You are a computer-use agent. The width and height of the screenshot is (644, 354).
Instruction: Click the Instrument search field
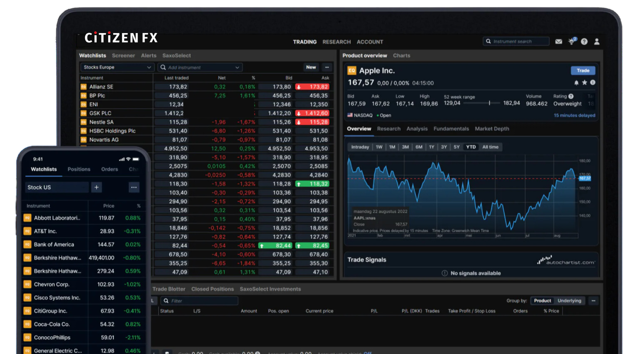[x=516, y=41]
